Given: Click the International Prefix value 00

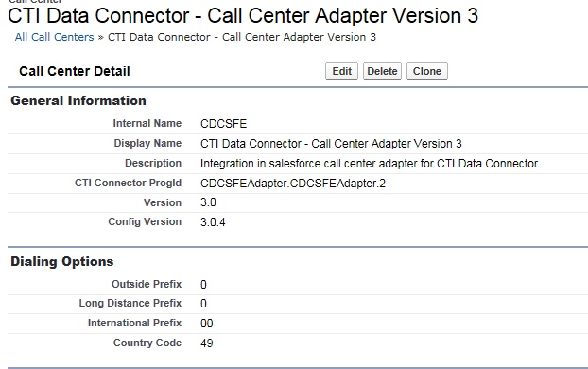Looking at the screenshot, I should (x=207, y=324).
